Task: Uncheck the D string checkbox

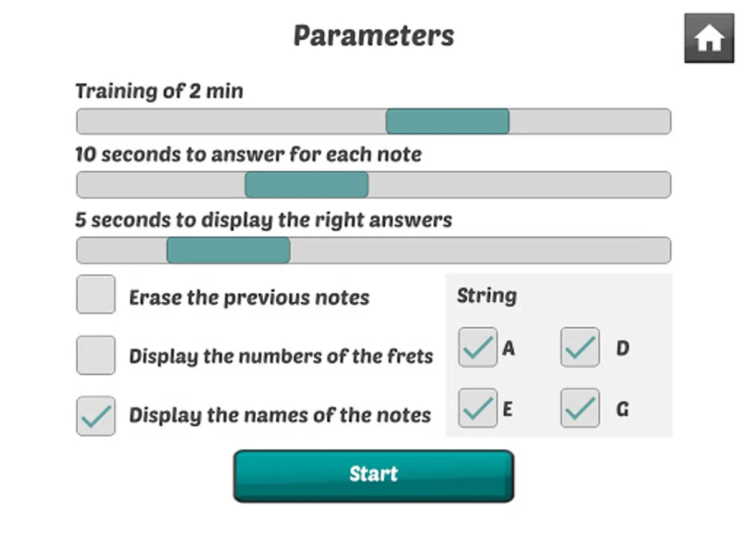Action: [x=580, y=347]
